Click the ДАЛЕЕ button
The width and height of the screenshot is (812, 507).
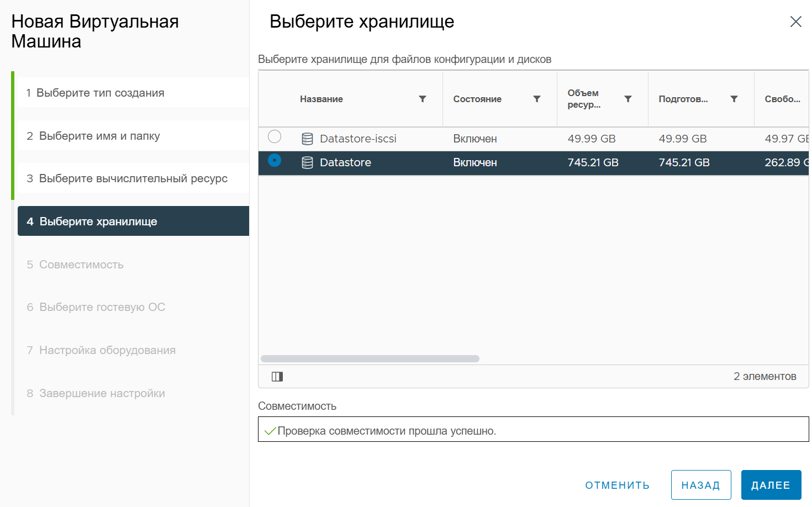pos(771,485)
